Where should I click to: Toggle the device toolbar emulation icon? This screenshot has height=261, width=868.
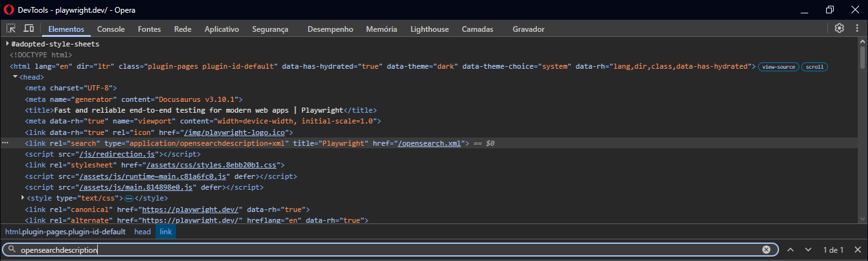pyautogui.click(x=29, y=29)
